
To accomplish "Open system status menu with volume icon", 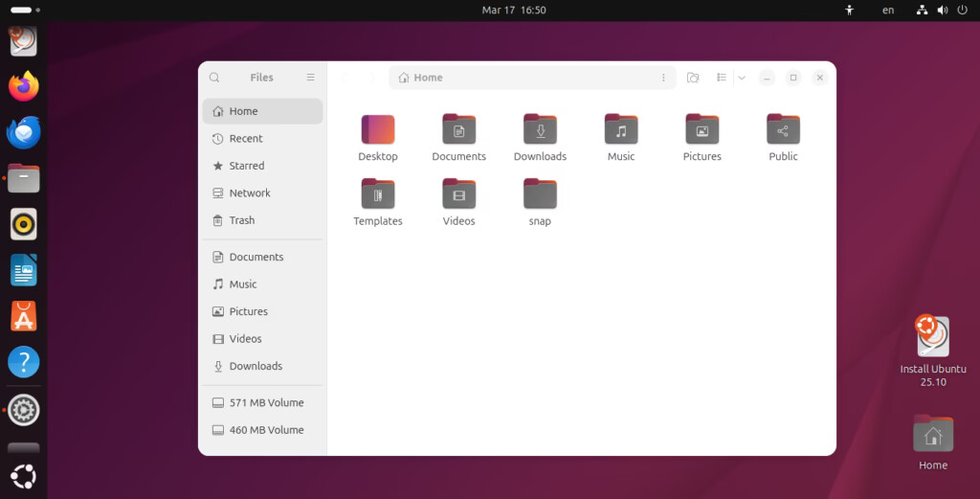I will tap(943, 10).
